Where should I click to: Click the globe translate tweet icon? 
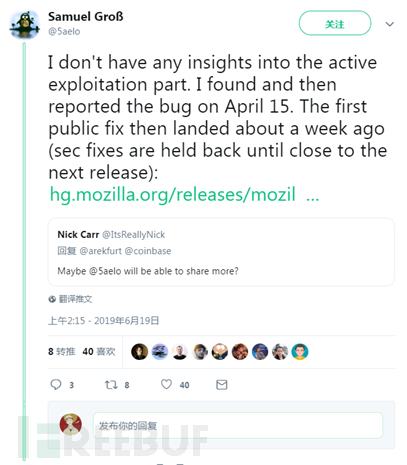[52, 299]
